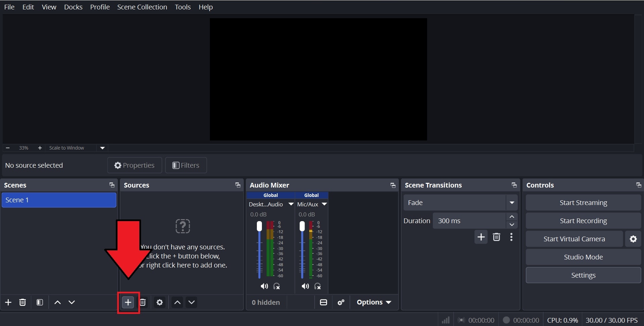The image size is (644, 326).
Task: Click the black preview canvas
Action: pos(318,79)
